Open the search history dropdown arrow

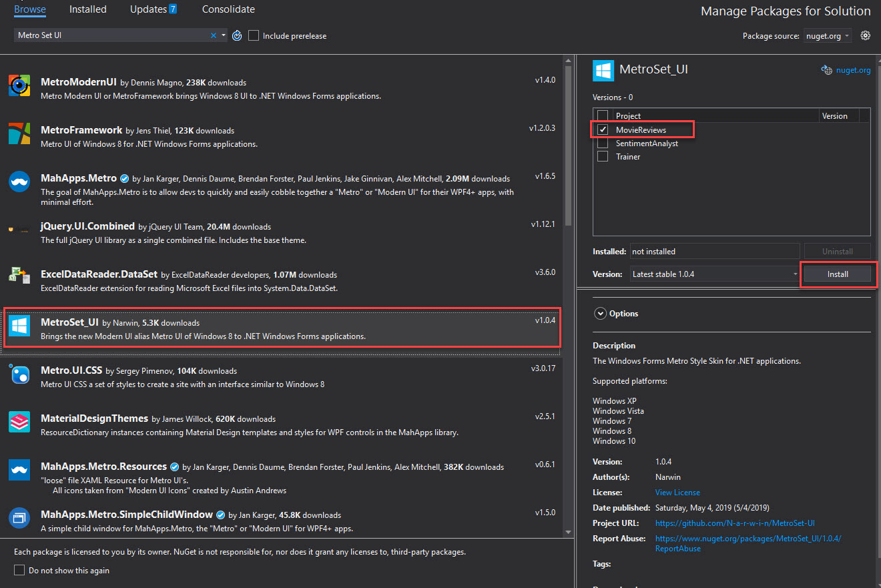tap(223, 35)
